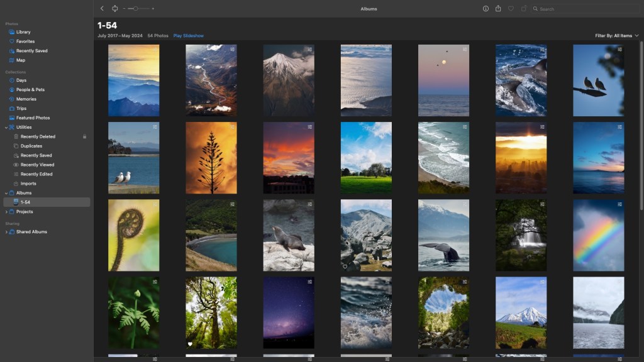Expand the Shared Albums section
The image size is (644, 362).
click(6, 232)
